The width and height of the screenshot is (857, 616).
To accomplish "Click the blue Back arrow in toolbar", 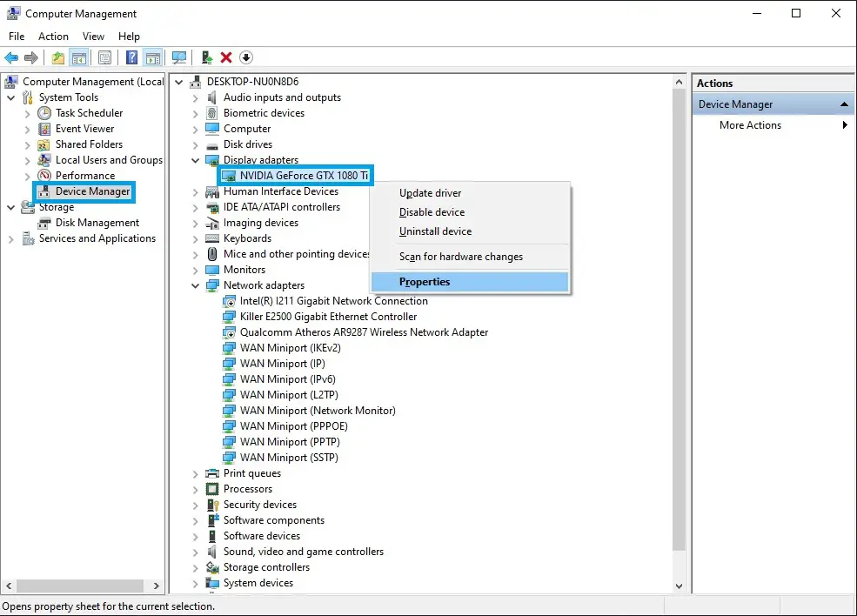I will (11, 57).
